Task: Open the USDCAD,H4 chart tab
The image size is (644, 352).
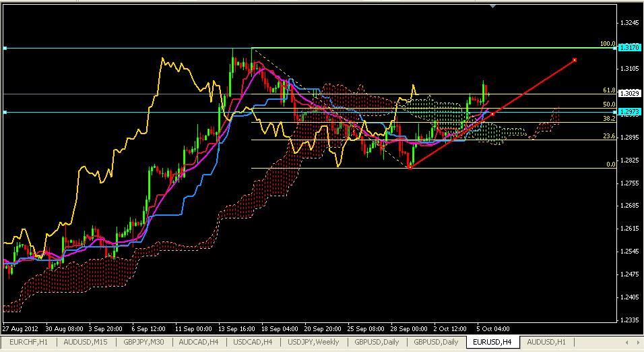Action: (x=253, y=342)
